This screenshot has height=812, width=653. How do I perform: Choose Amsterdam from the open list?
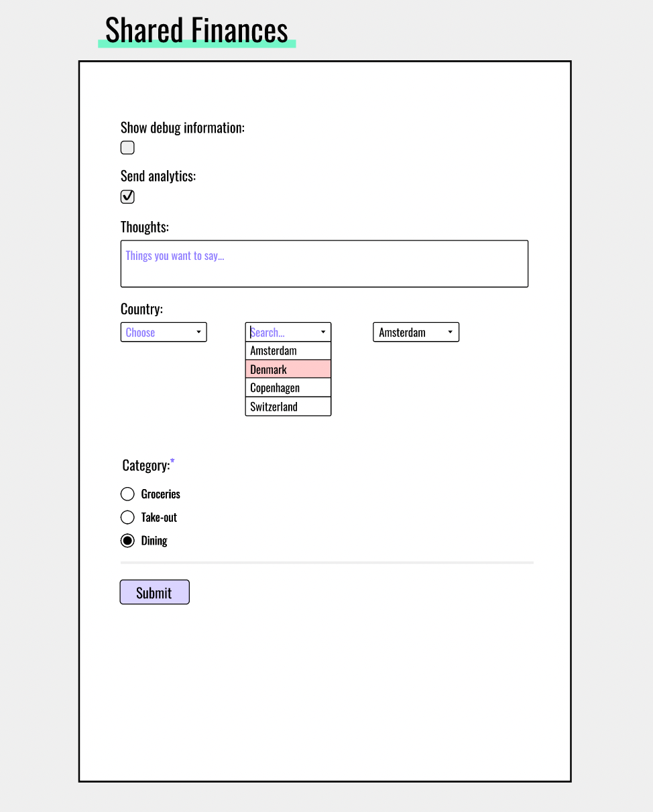(x=288, y=350)
